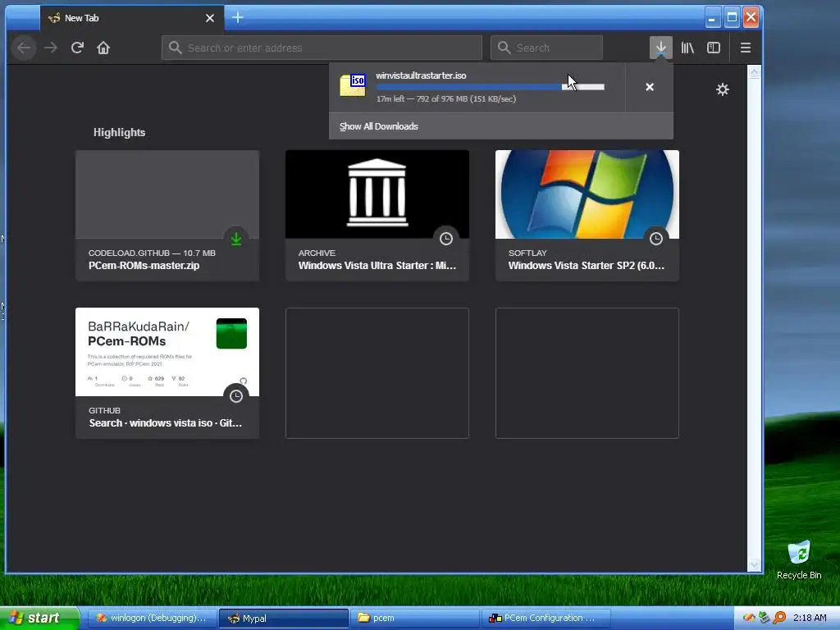Open the downloads panel toolbar button

point(661,48)
